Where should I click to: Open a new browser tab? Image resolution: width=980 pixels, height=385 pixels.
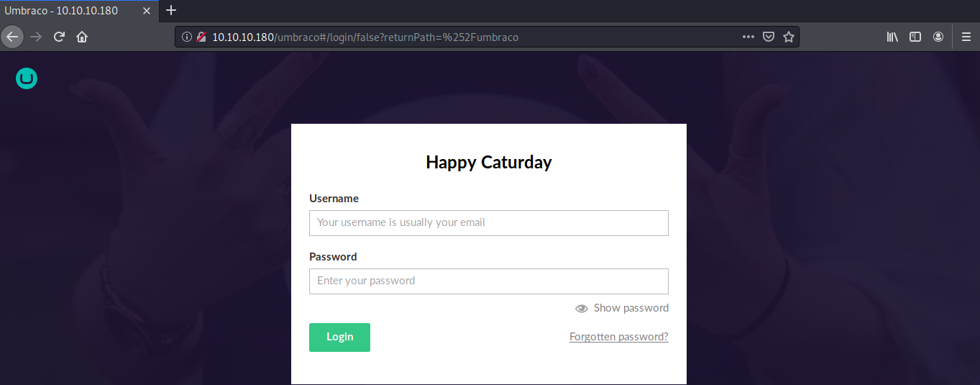(x=171, y=11)
